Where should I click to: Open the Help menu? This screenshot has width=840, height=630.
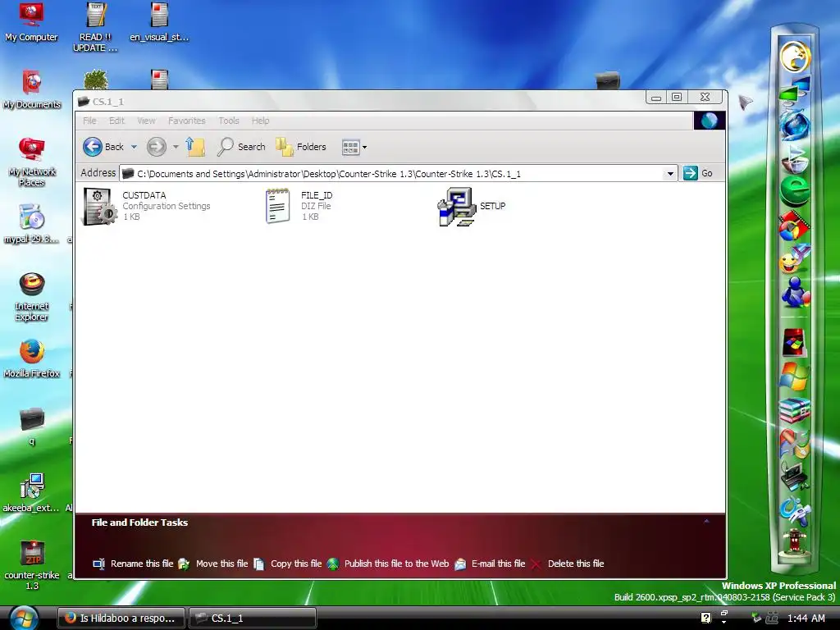pos(260,121)
